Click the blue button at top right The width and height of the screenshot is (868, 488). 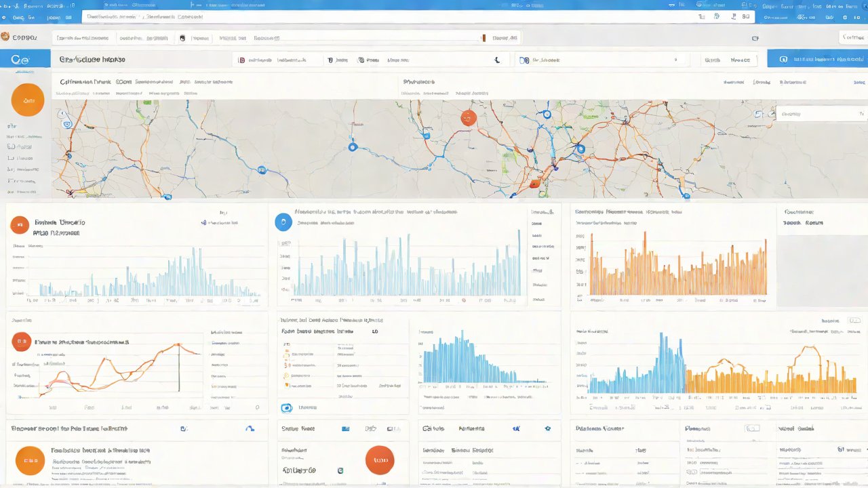point(817,59)
